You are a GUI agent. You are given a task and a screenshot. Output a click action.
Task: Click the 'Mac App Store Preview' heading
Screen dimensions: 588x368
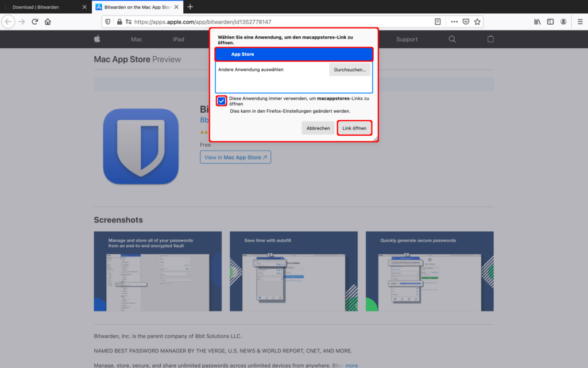point(137,59)
